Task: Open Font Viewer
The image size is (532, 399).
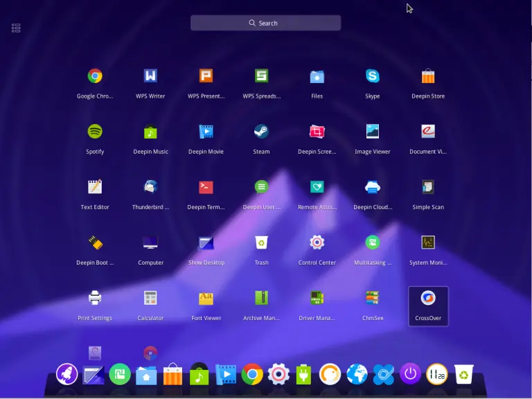Action: pos(206,298)
